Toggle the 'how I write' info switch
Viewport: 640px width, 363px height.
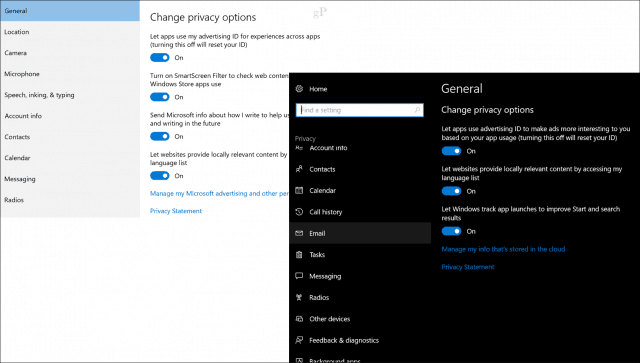coord(160,136)
